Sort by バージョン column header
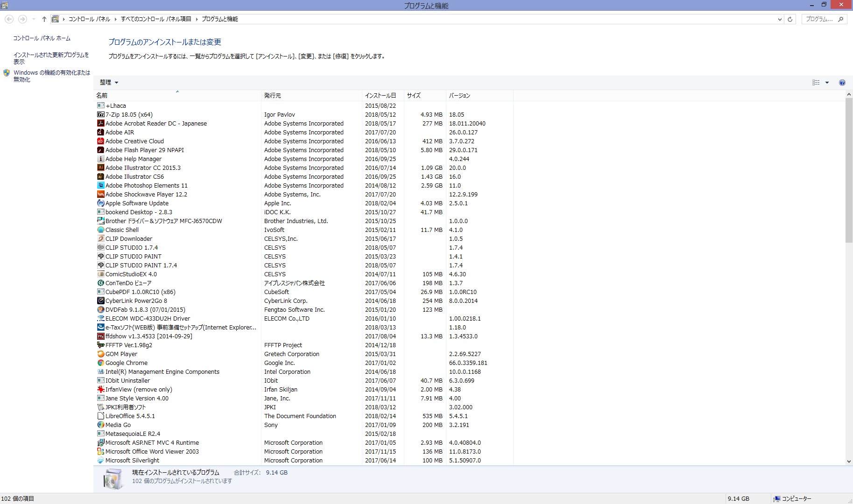 479,95
